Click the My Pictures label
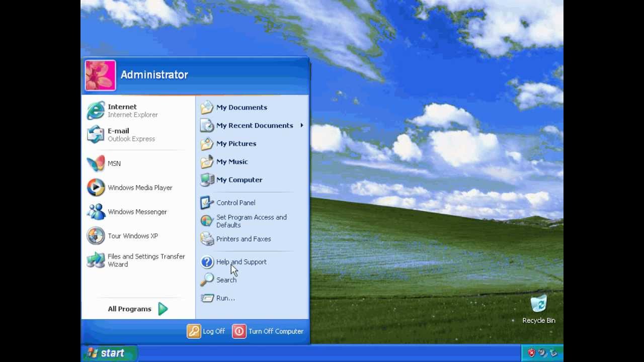Image resolution: width=644 pixels, height=362 pixels. pos(236,143)
